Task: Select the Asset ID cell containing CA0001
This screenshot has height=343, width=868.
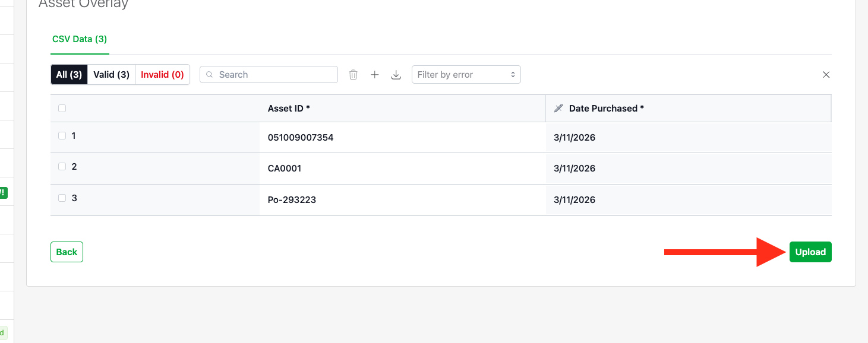Action: [x=285, y=168]
